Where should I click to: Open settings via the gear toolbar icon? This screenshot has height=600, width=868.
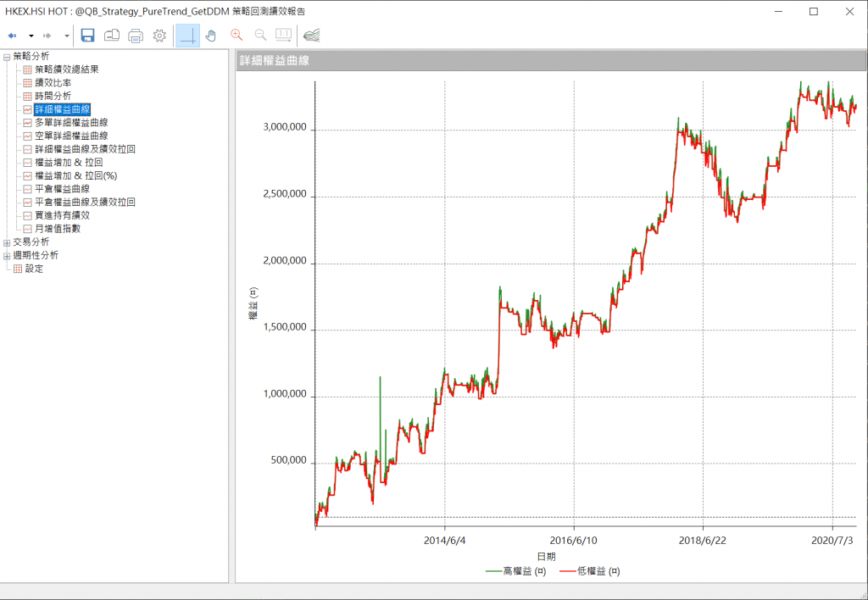(x=159, y=36)
